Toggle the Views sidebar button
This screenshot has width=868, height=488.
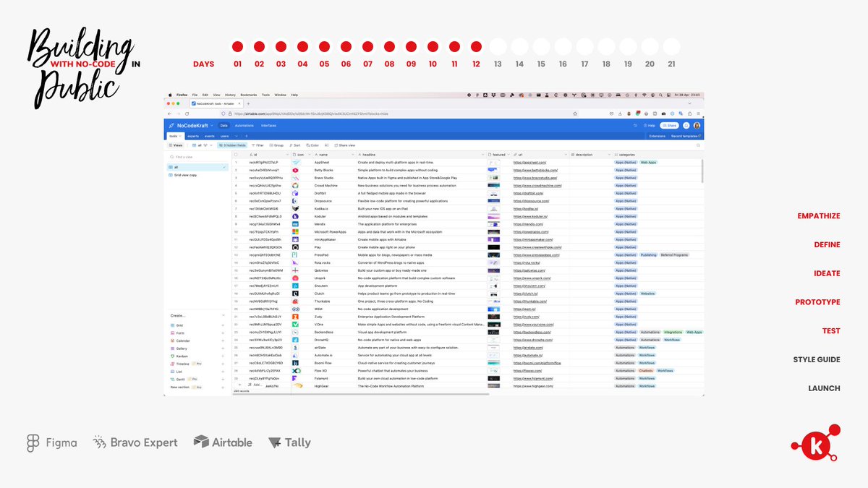[174, 145]
